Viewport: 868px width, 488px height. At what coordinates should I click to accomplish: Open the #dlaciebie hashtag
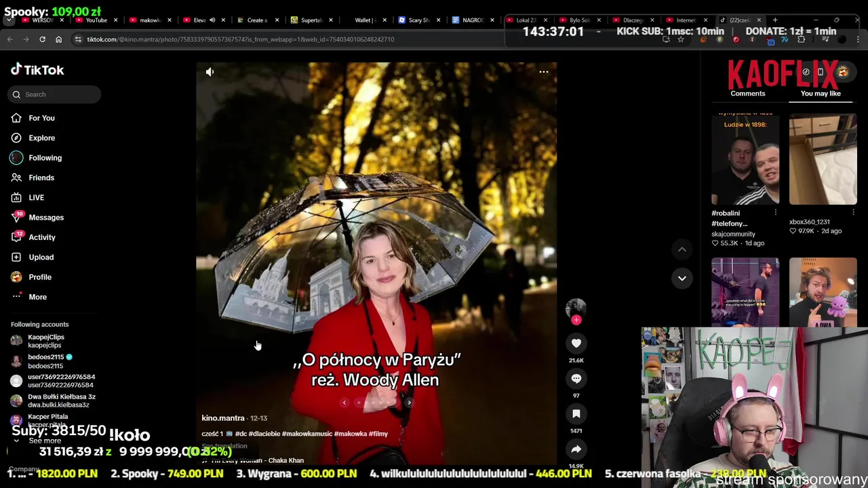pos(263,434)
